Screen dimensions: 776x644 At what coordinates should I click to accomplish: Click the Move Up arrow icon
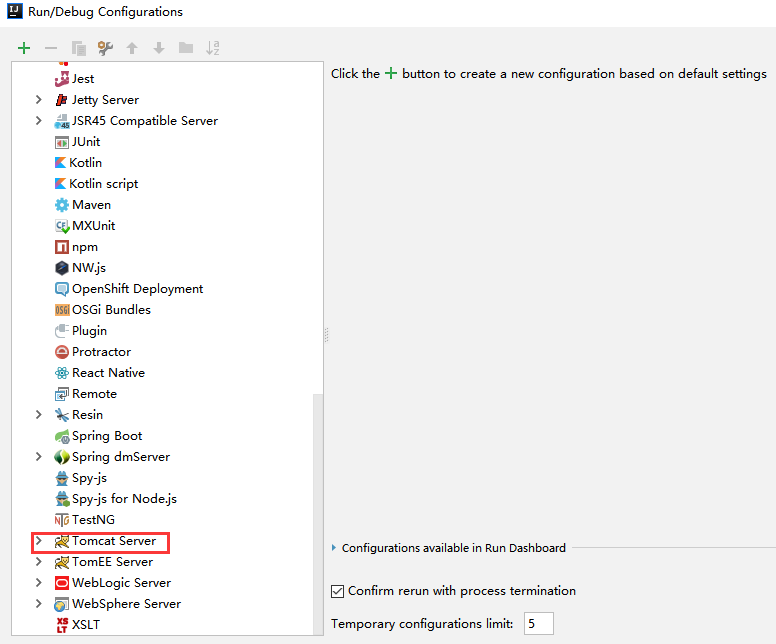click(132, 48)
